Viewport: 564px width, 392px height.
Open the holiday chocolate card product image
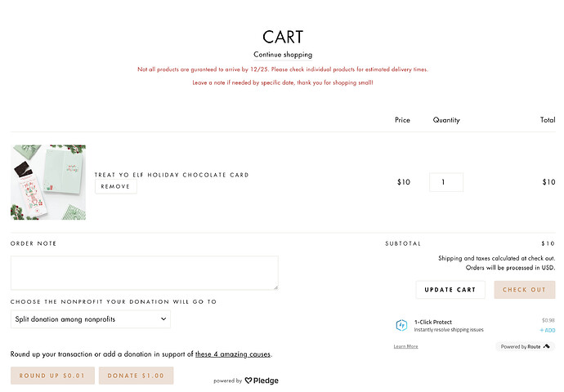pyautogui.click(x=48, y=182)
